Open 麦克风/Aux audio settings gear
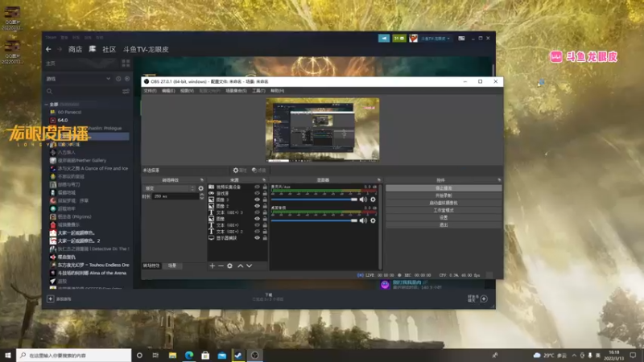This screenshot has width=644, height=362. click(x=373, y=200)
